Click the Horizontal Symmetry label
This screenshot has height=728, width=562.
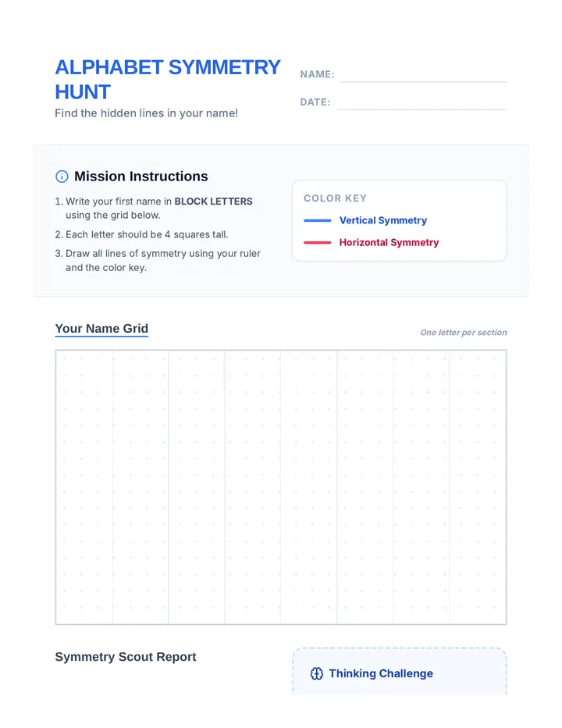[389, 242]
